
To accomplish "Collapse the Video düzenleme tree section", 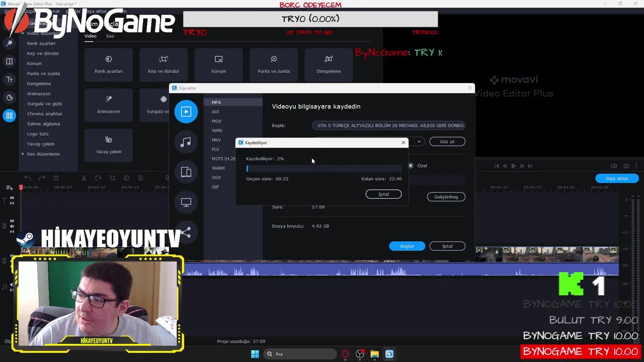I will [23, 33].
